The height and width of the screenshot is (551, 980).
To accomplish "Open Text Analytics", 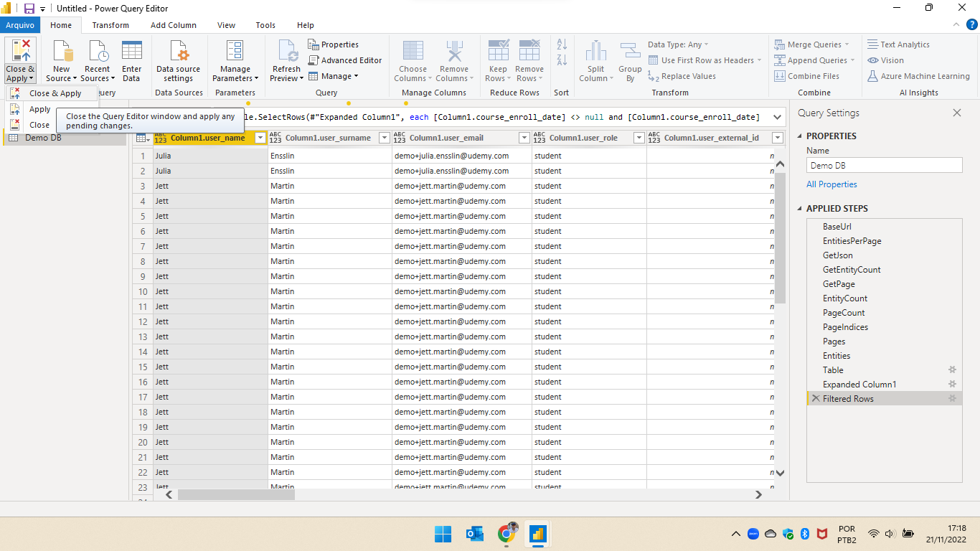I will click(x=898, y=44).
